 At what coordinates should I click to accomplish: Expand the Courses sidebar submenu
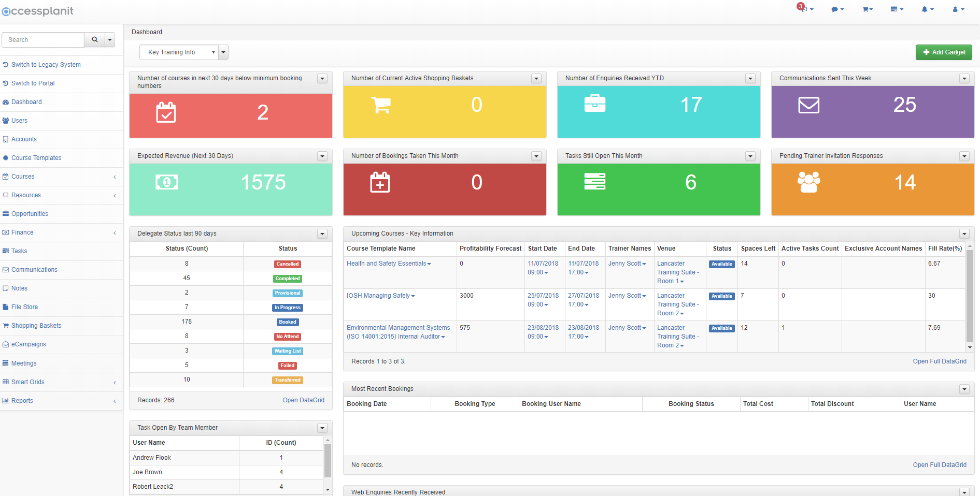(x=115, y=177)
